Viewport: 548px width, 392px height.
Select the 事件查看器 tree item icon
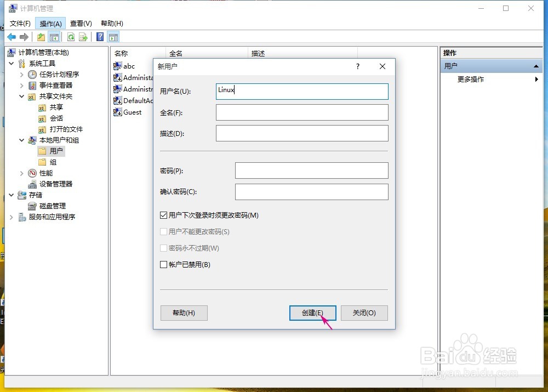tap(33, 85)
